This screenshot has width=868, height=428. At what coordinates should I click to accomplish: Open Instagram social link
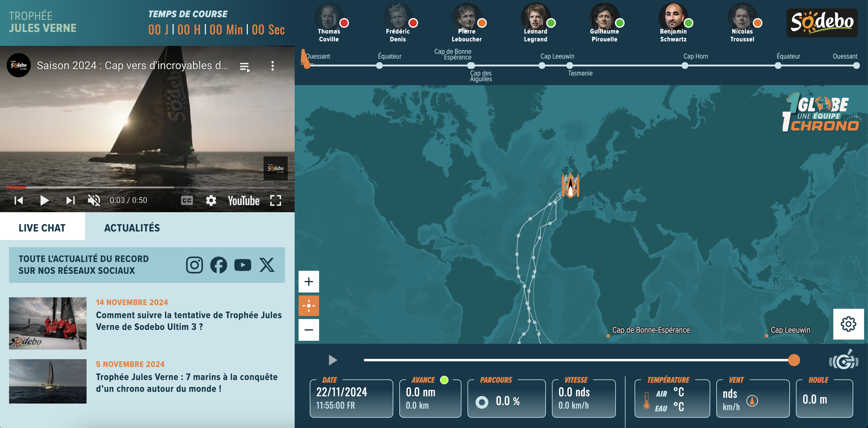[195, 265]
